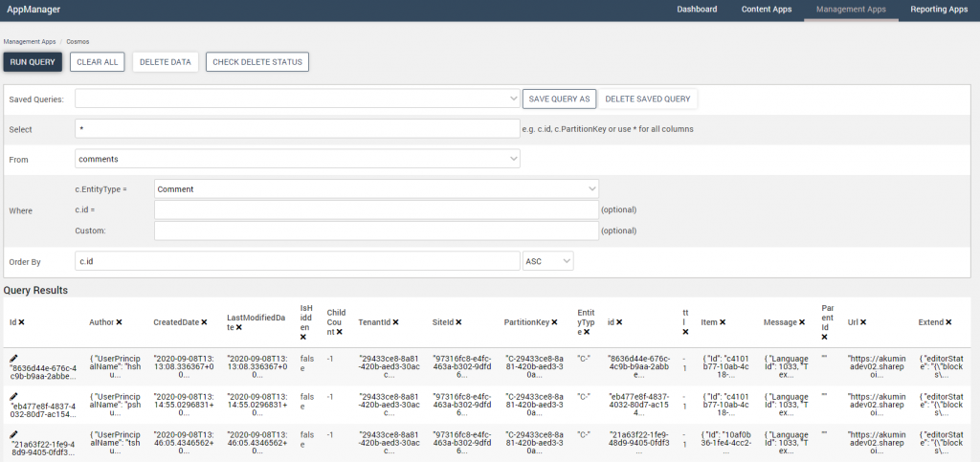Remove the SiteId column using X icon

(458, 322)
